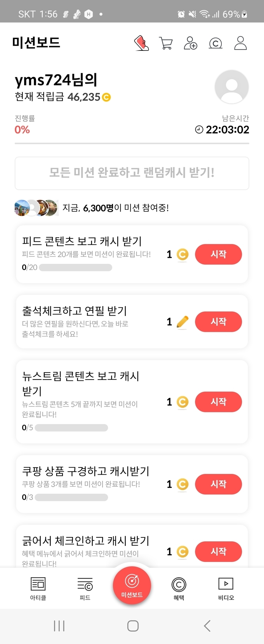The image size is (264, 644).
Task: Tap 모든 미션 완료하고 랜덤캐시 받기 button
Action: pyautogui.click(x=132, y=173)
